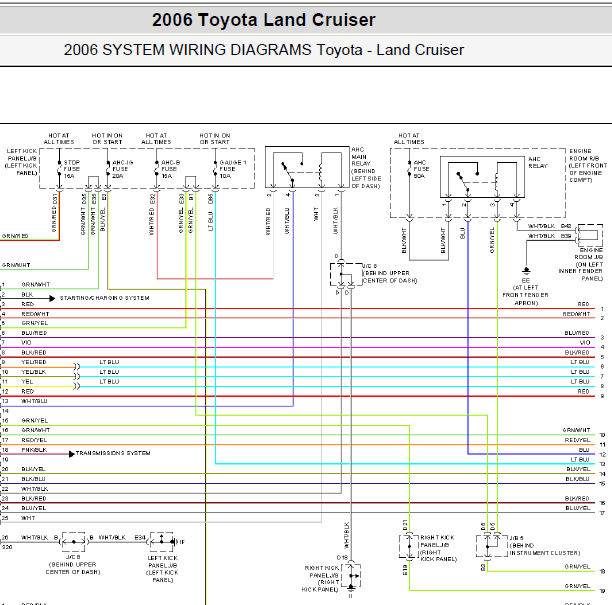The height and width of the screenshot is (605, 612).
Task: Click the GAUGE 1 FUSE 10A label
Action: (233, 169)
